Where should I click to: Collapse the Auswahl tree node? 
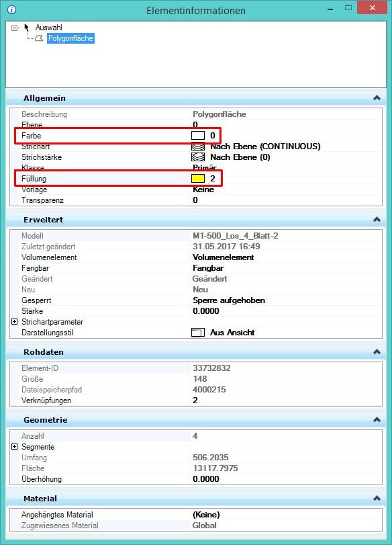tap(14, 28)
